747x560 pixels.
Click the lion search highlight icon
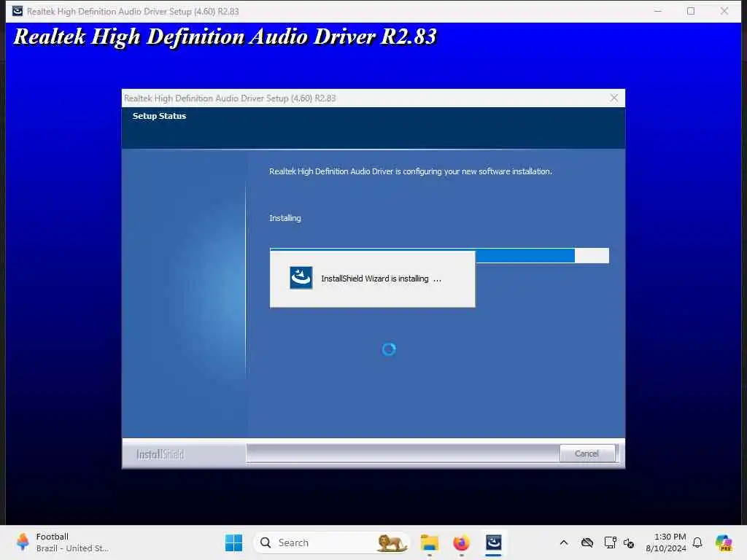(391, 542)
